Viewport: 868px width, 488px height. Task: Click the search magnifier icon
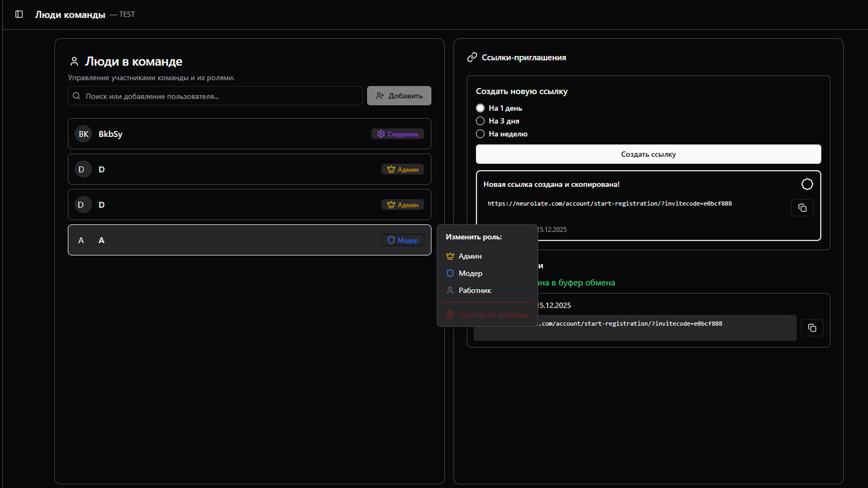pyautogui.click(x=76, y=96)
